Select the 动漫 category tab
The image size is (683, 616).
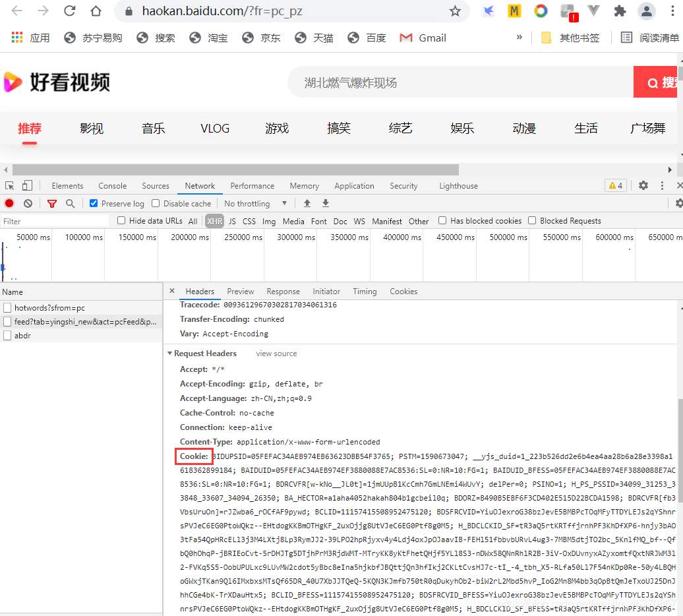click(524, 128)
